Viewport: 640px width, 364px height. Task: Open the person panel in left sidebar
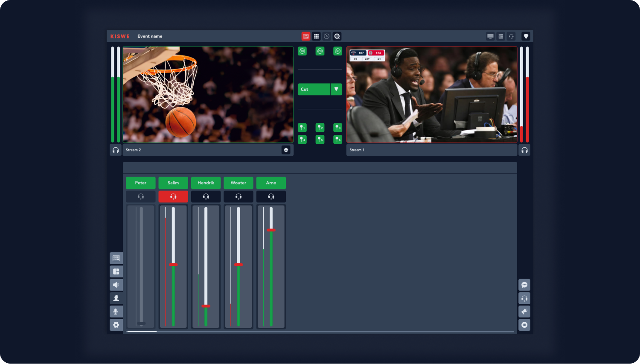pos(116,298)
